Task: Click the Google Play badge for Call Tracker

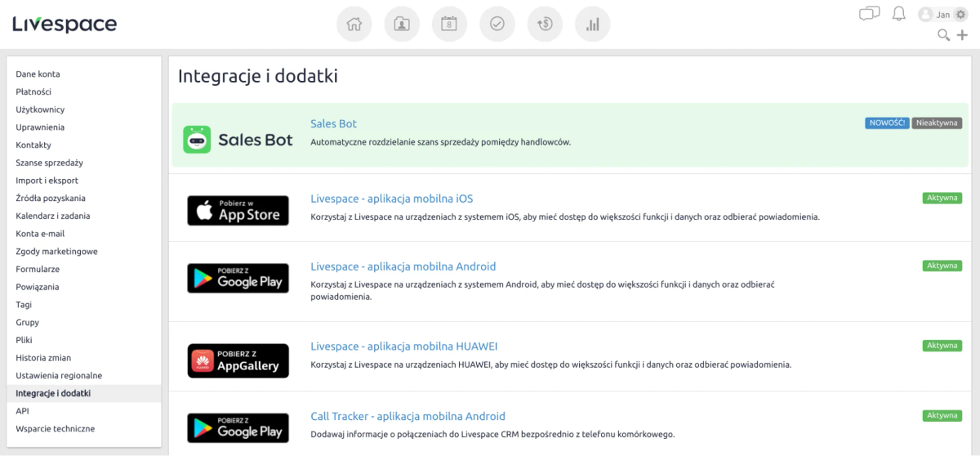Action: tap(238, 428)
